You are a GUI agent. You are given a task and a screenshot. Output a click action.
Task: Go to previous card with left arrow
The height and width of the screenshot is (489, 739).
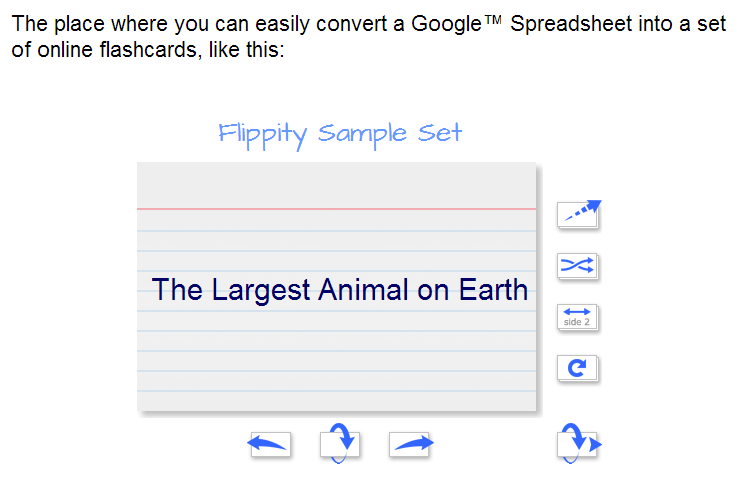pyautogui.click(x=270, y=445)
